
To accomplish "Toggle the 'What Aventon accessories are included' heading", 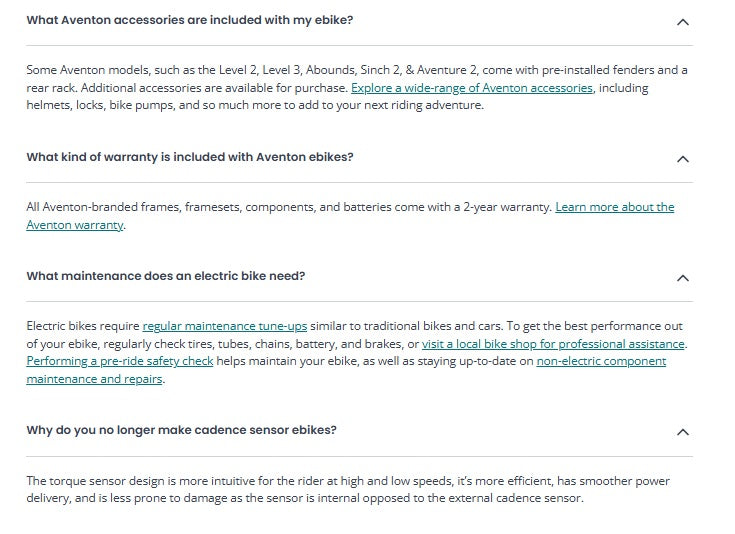I will pyautogui.click(x=189, y=20).
